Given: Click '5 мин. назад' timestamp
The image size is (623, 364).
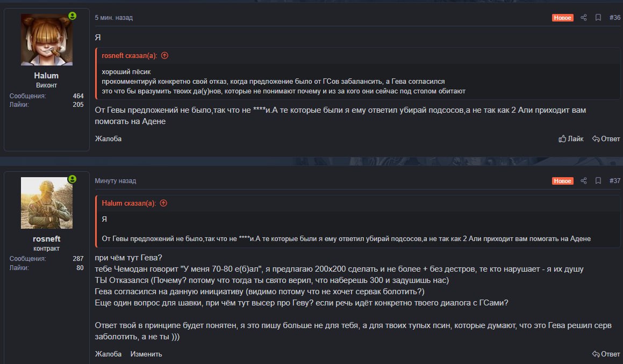Looking at the screenshot, I should 113,18.
